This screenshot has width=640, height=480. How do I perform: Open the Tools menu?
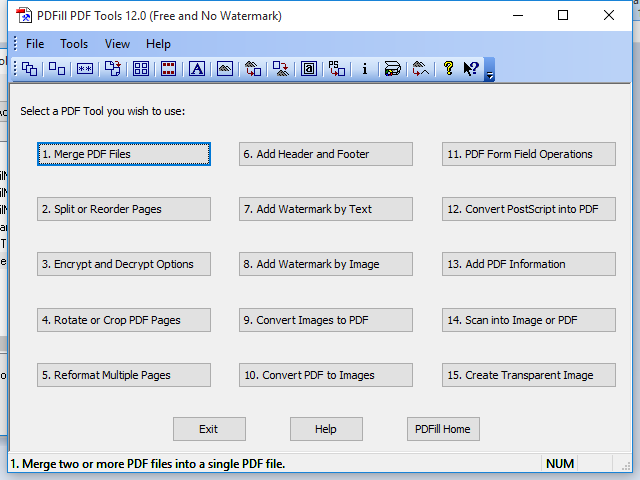(74, 44)
